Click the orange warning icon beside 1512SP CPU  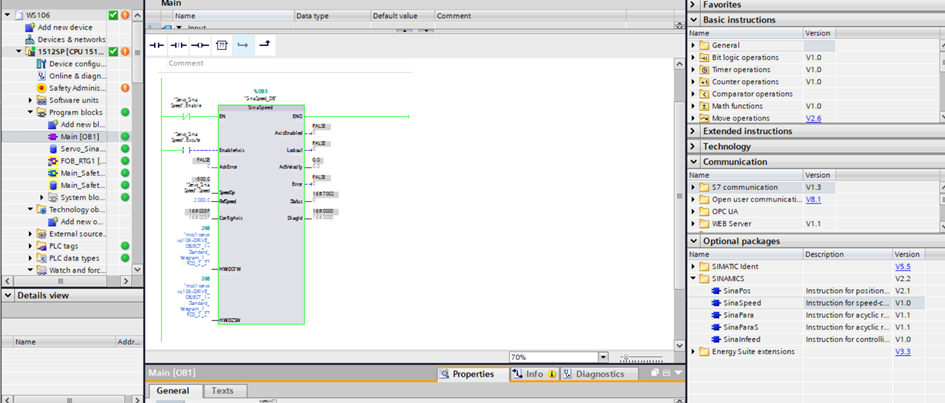[x=125, y=52]
